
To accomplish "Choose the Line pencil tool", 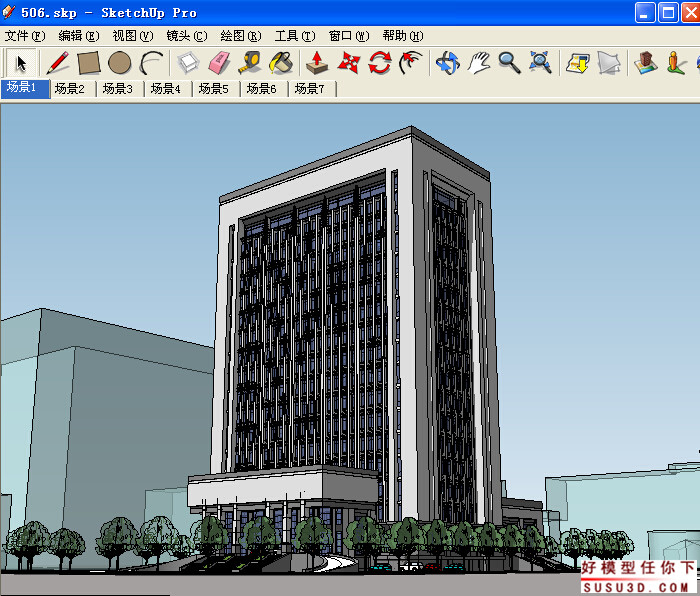I will [x=58, y=63].
